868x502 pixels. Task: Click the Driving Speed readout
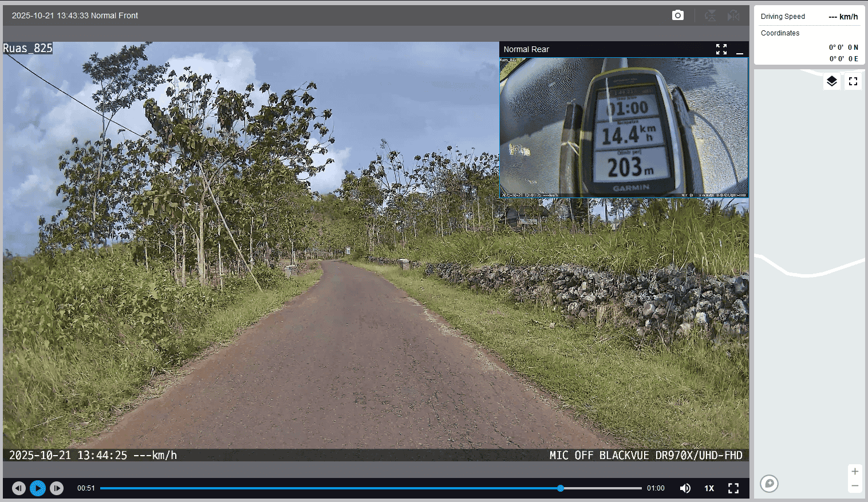[809, 17]
